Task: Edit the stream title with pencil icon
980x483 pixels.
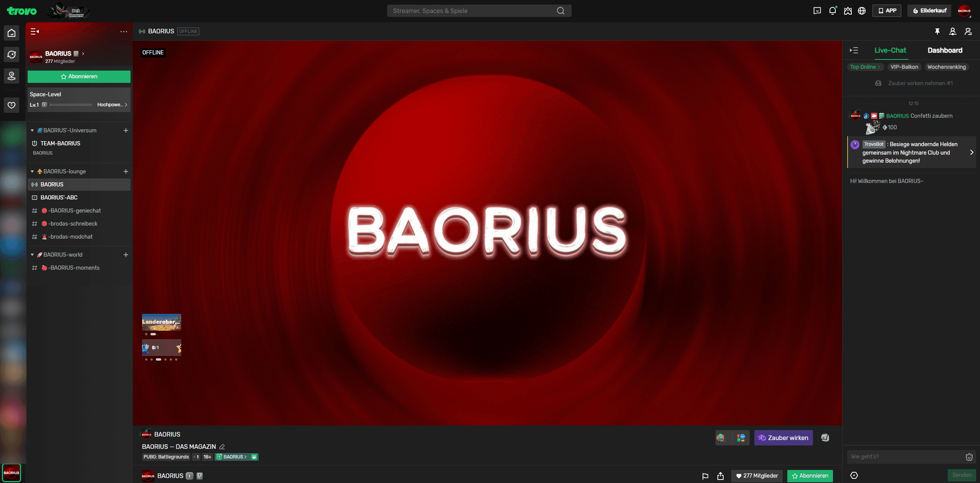Action: (x=222, y=447)
